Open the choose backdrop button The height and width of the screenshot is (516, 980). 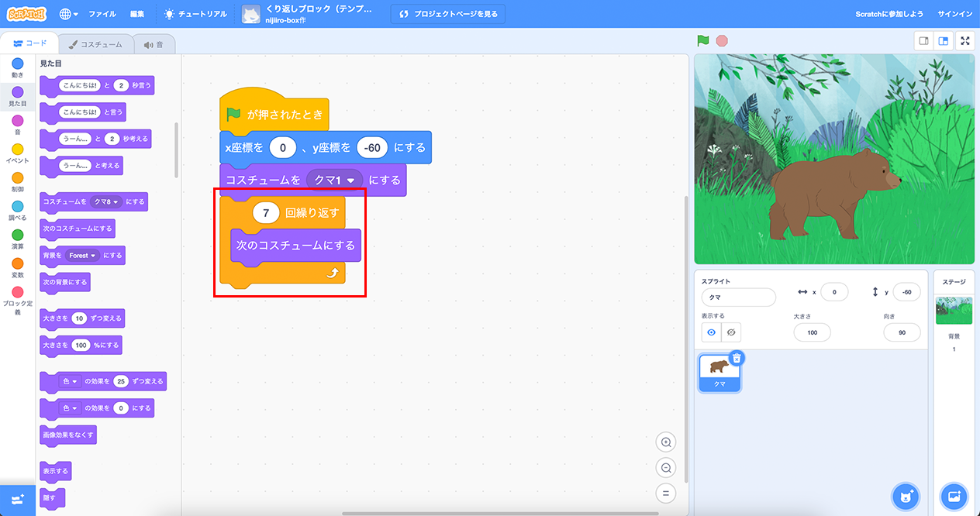pos(954,496)
